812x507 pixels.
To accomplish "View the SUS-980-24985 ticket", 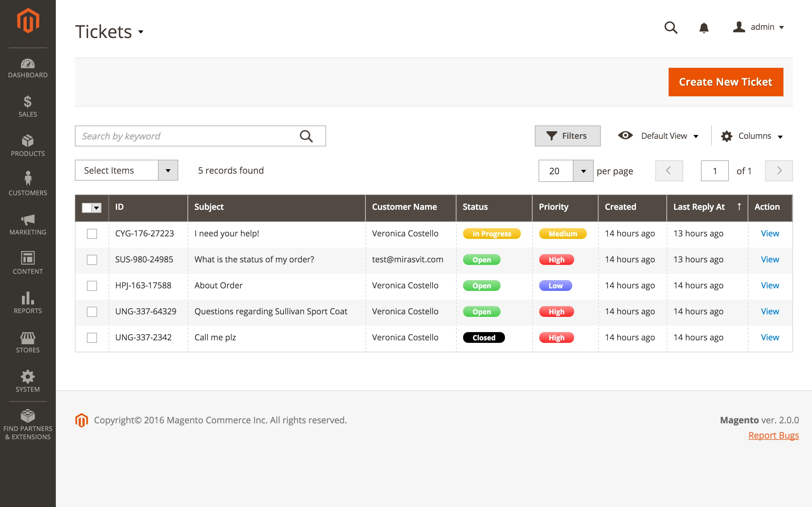I will (769, 260).
